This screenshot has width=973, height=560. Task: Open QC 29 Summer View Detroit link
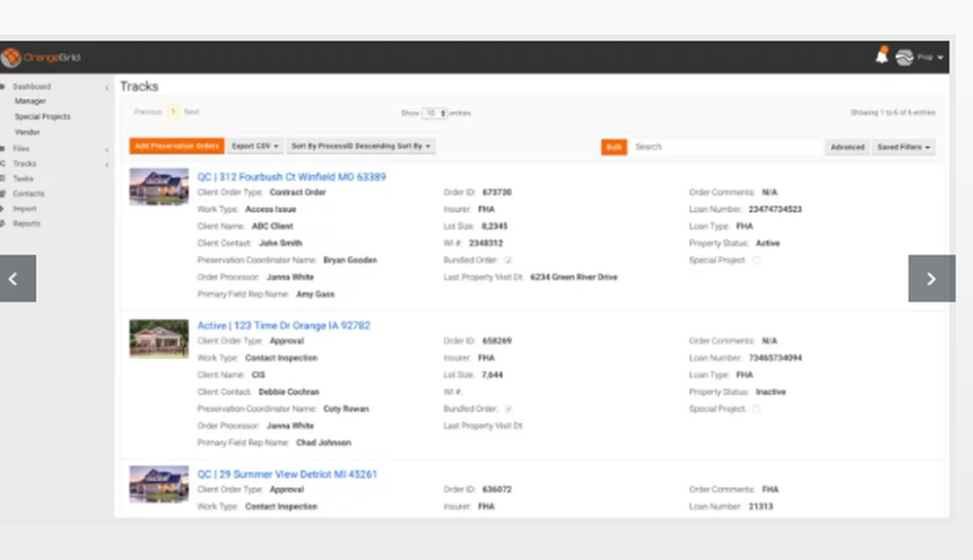287,474
